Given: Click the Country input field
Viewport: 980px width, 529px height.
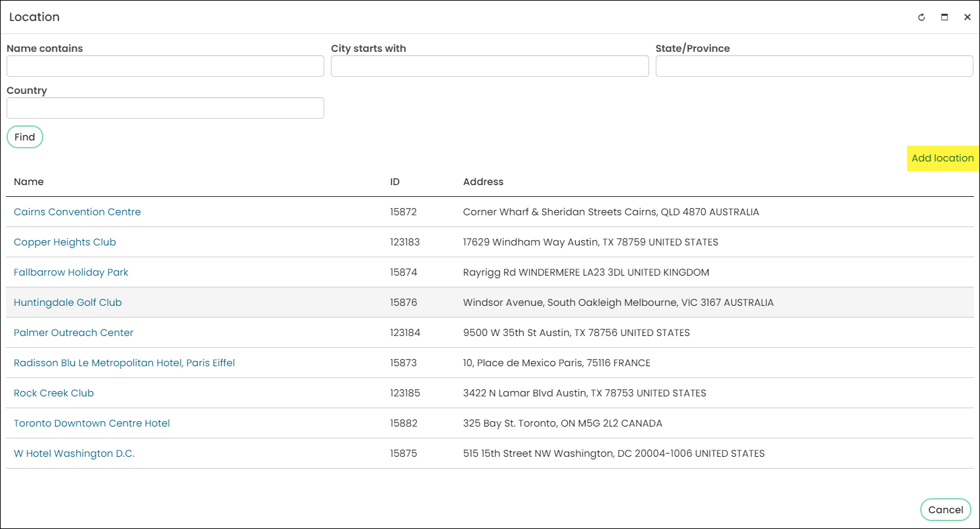Looking at the screenshot, I should tap(165, 108).
